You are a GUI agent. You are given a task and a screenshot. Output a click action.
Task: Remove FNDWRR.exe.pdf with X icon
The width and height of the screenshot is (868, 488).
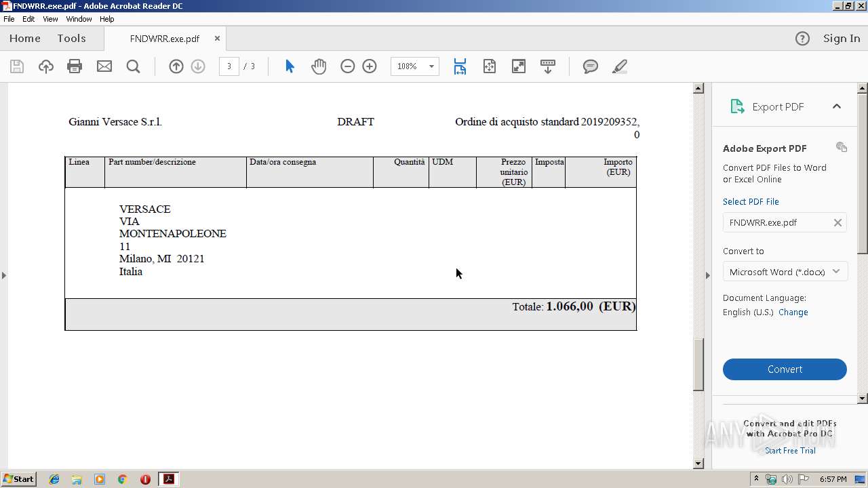837,222
